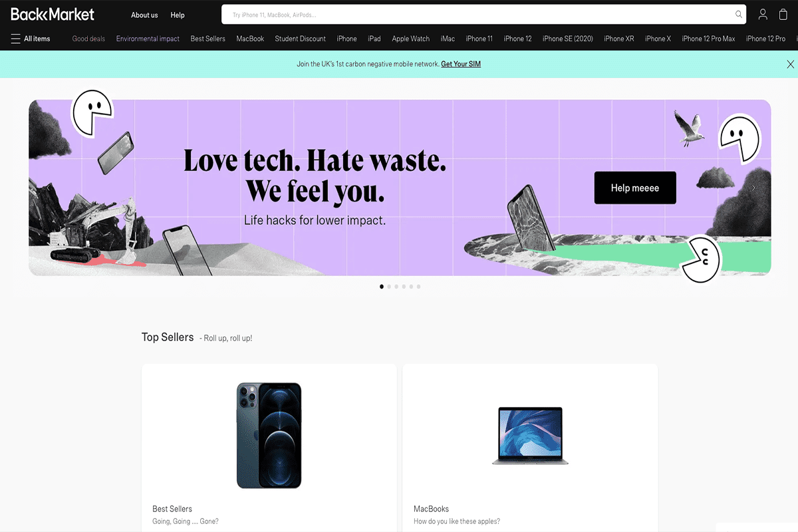Select the last carousel dot

[x=418, y=287]
